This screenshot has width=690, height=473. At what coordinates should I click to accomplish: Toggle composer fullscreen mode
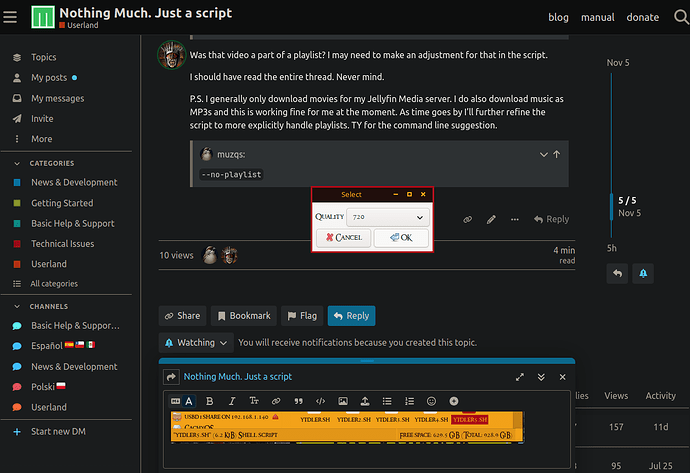pos(519,377)
